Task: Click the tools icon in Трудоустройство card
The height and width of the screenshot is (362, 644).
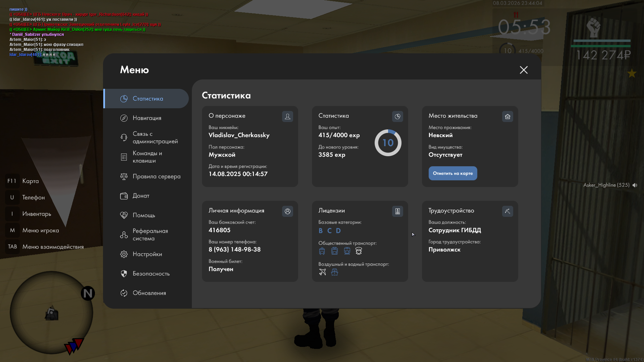Action: 507,211
